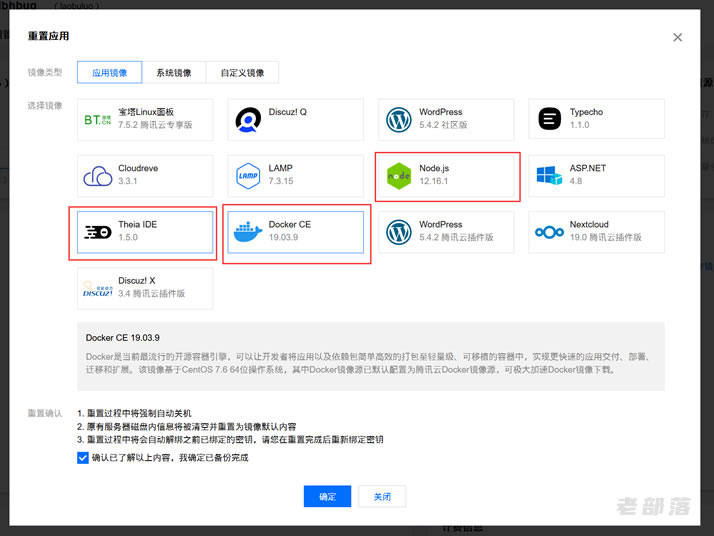This screenshot has width=714, height=536.
Task: Click the '重置应用' dialog title
Action: coord(48,36)
